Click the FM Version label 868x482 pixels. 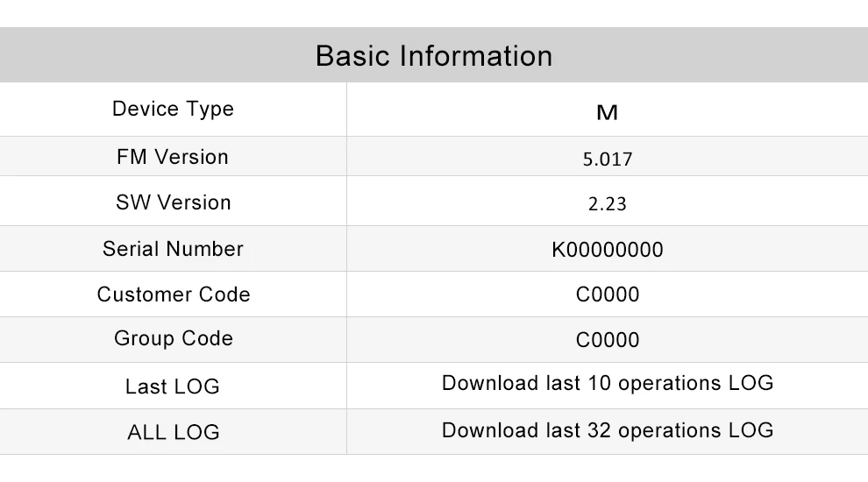[173, 157]
